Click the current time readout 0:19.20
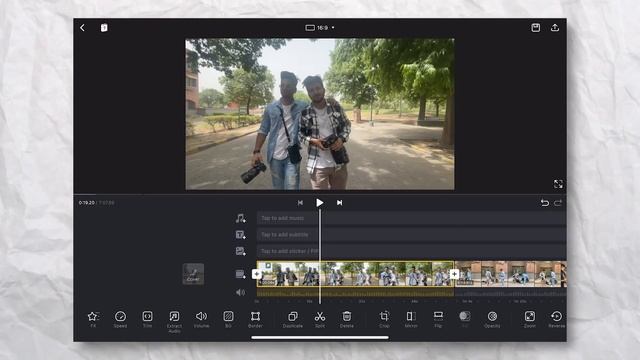This screenshot has width=640, height=360. (87, 202)
